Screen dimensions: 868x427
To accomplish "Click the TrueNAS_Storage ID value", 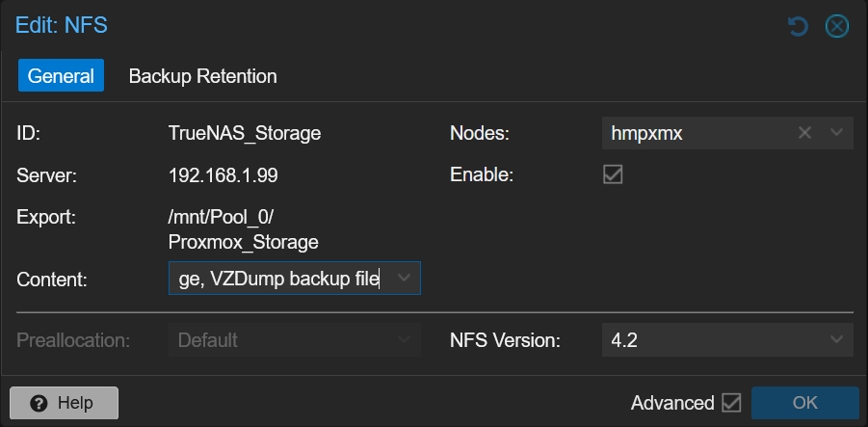I will pyautogui.click(x=245, y=133).
